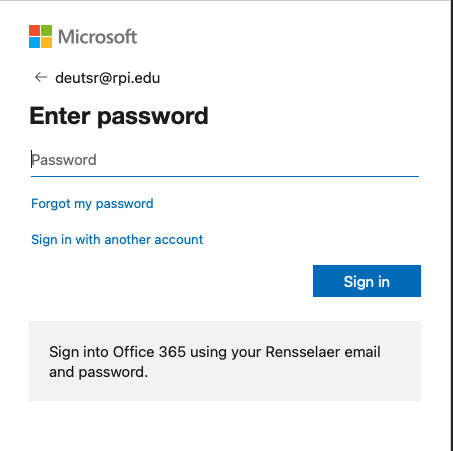Click the blue Sign in button
Image resolution: width=453 pixels, height=451 pixels.
click(x=367, y=281)
